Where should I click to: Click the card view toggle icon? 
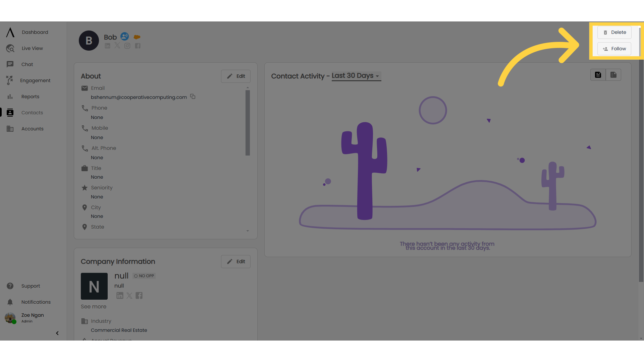[613, 74]
